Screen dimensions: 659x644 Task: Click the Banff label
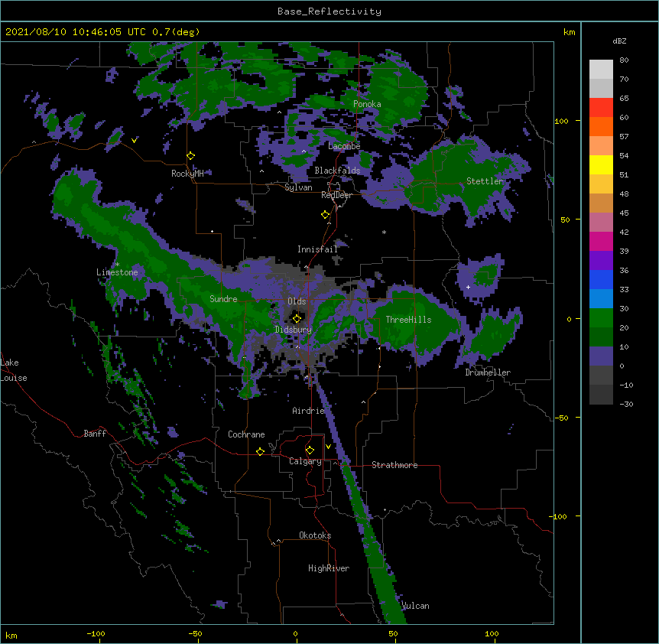click(95, 434)
